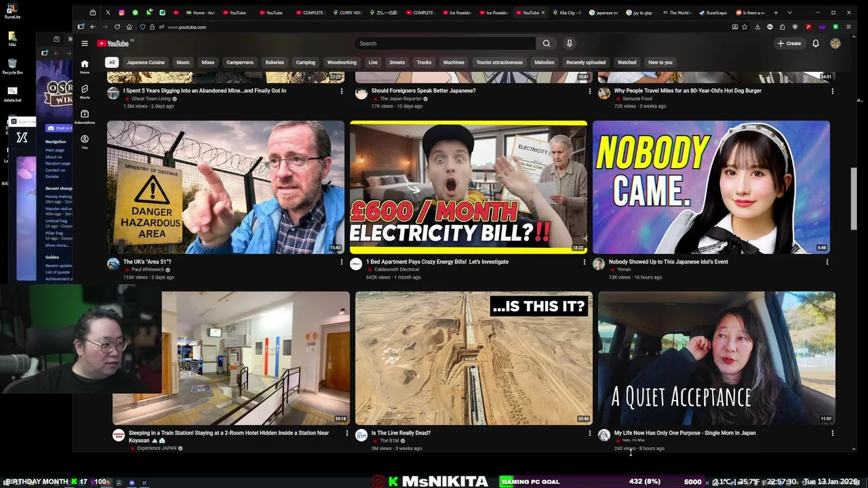Open the YouTube account avatar menu
This screenshot has width=868, height=488.
[835, 43]
